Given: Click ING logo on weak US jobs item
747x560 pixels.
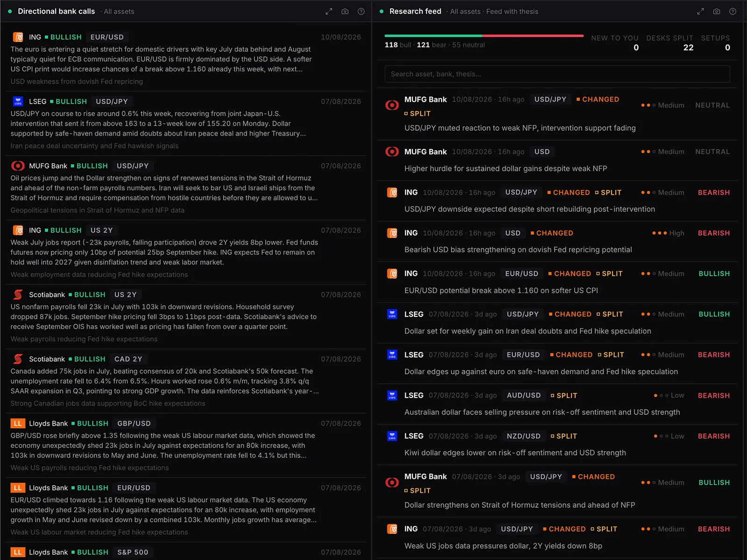Looking at the screenshot, I should (392, 529).
